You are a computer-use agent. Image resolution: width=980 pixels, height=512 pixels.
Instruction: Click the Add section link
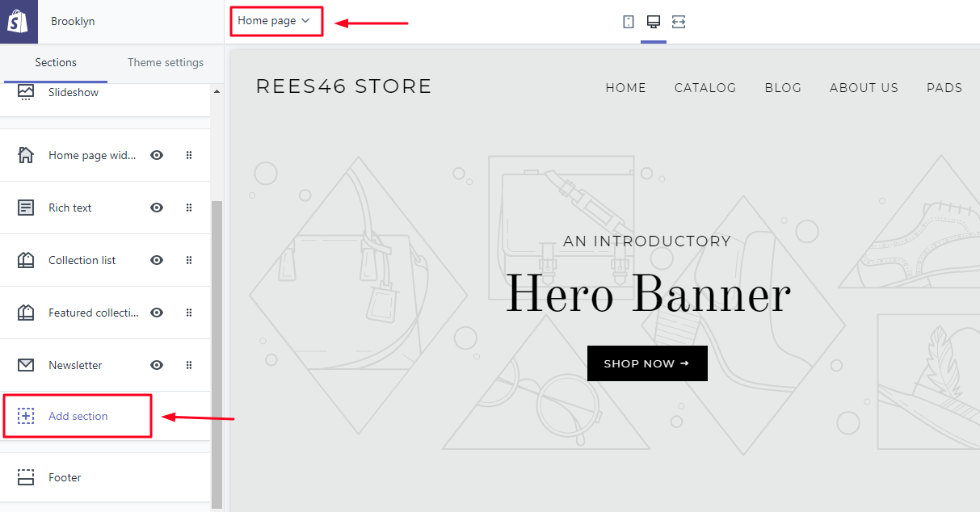[78, 416]
